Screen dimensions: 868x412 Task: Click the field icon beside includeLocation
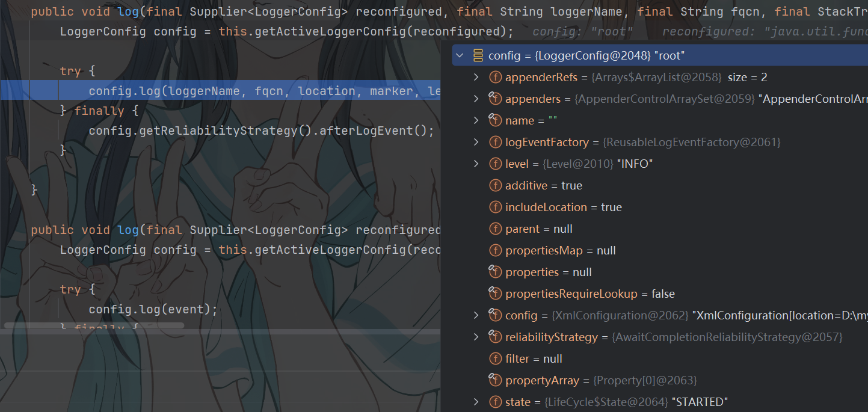[495, 208]
